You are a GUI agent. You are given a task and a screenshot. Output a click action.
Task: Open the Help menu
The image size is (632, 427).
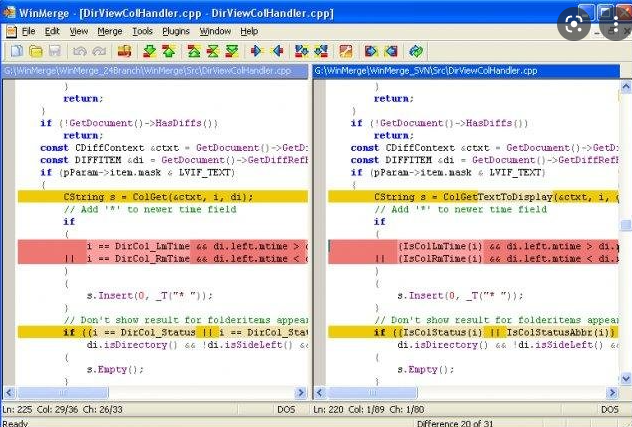pos(249,31)
